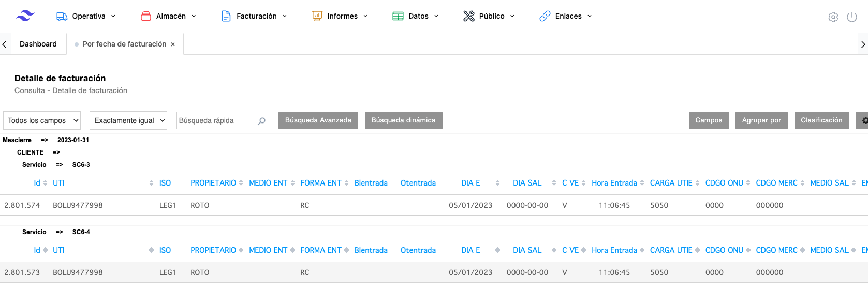This screenshot has width=868, height=291.
Task: Click the Agrupar por button
Action: tap(761, 120)
